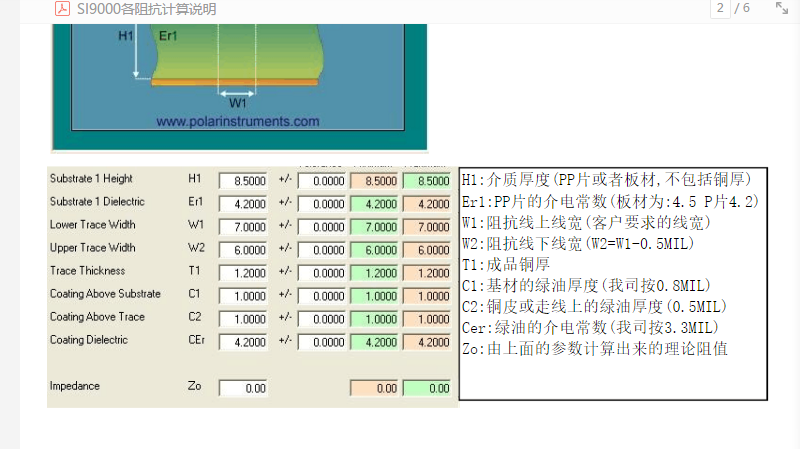Click the CEr minimum value cell
Viewport: 800px width, 449px height.
(374, 342)
